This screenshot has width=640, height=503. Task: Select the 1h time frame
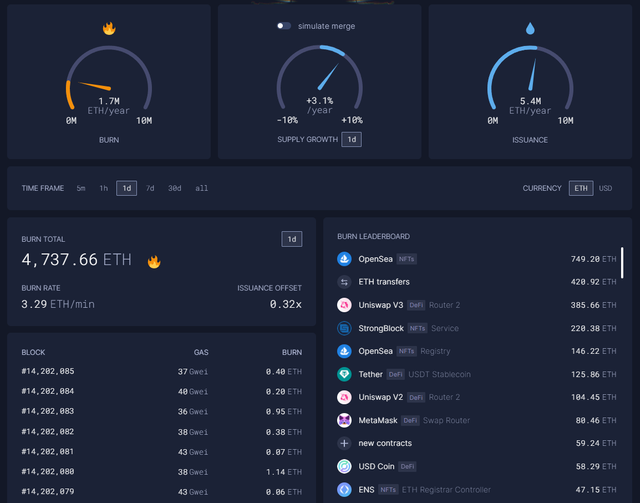pos(104,188)
